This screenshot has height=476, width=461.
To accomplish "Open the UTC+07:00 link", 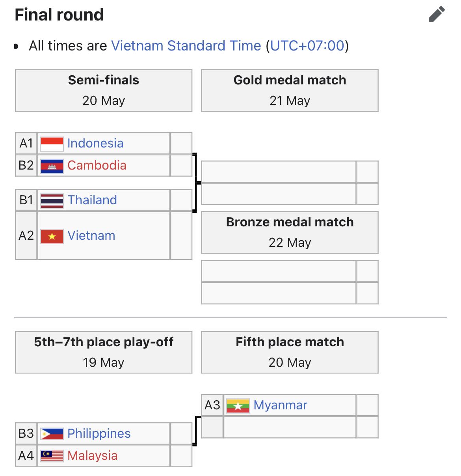I will [x=307, y=46].
